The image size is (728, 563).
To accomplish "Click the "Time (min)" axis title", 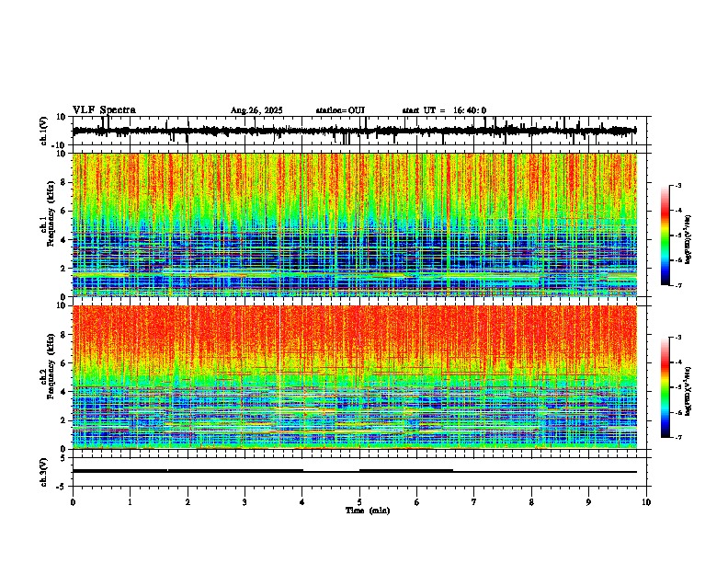I will click(368, 511).
